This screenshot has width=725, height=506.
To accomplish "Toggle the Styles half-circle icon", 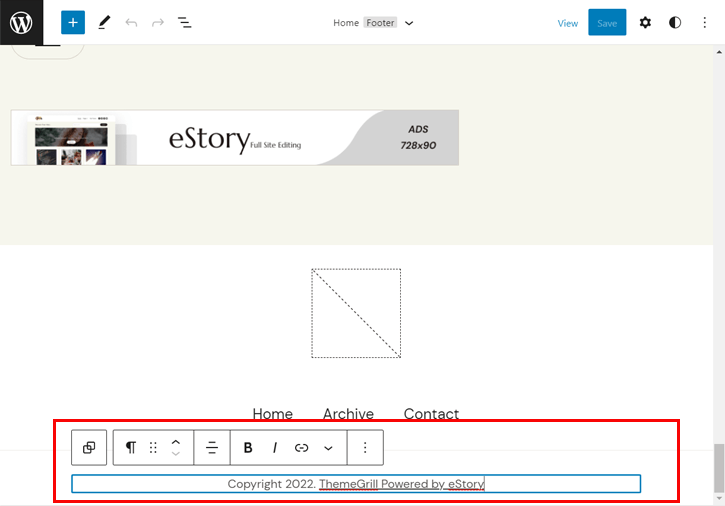I will click(x=675, y=22).
